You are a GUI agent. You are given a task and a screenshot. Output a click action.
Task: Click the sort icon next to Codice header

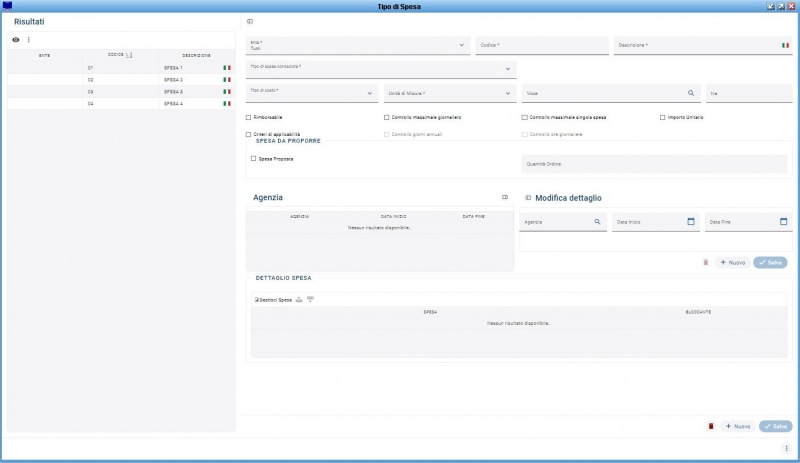coord(130,55)
